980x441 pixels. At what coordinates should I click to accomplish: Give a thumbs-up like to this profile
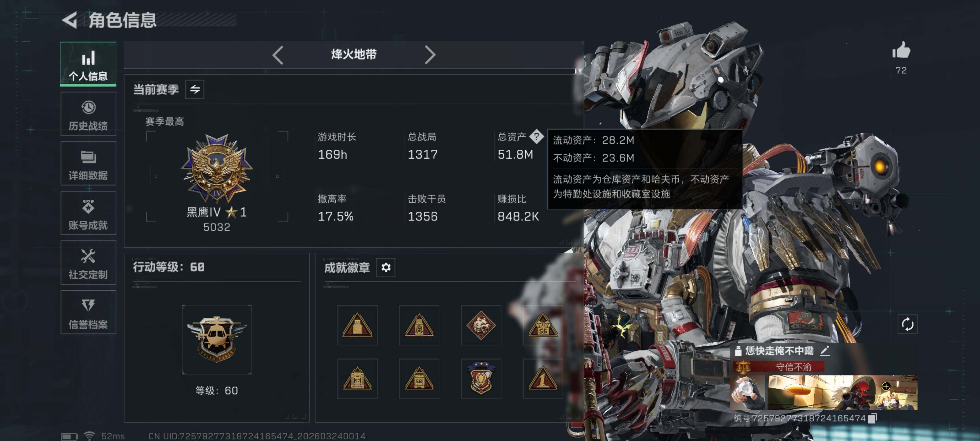901,51
